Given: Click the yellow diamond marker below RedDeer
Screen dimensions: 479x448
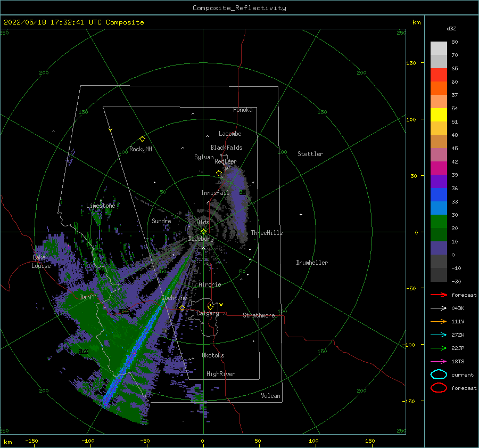Looking at the screenshot, I should coord(219,173).
